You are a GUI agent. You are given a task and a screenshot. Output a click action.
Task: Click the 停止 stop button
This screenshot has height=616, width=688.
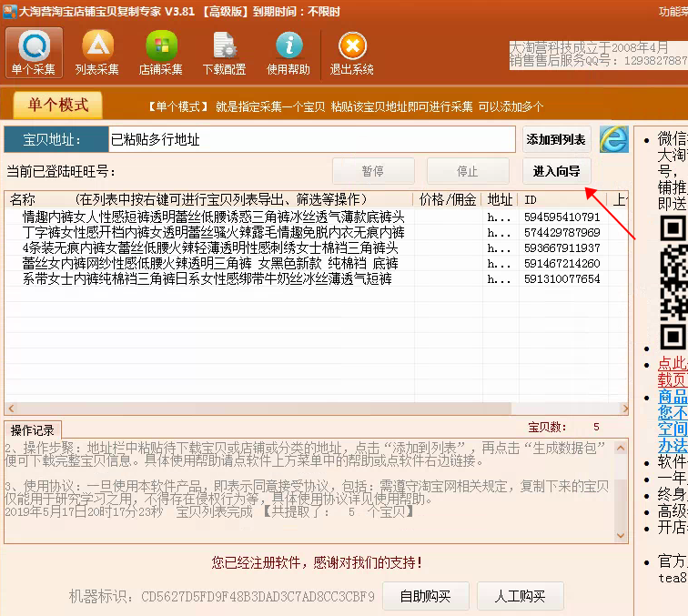pyautogui.click(x=468, y=171)
